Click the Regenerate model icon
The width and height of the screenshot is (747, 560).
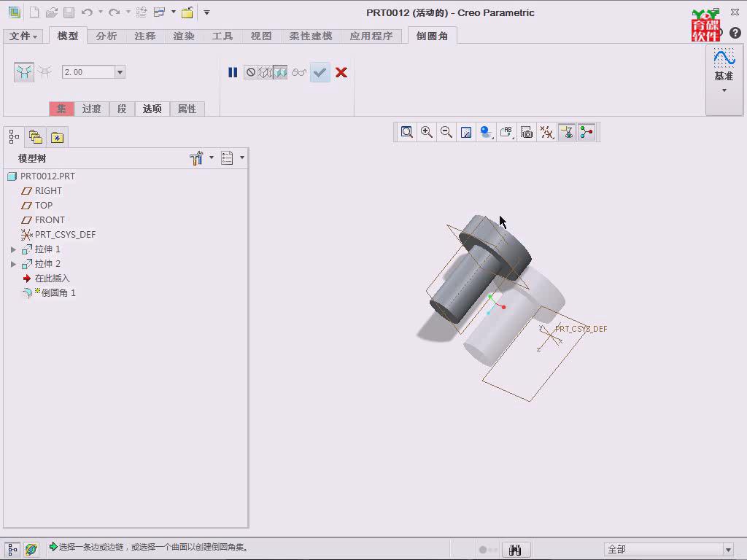click(141, 12)
